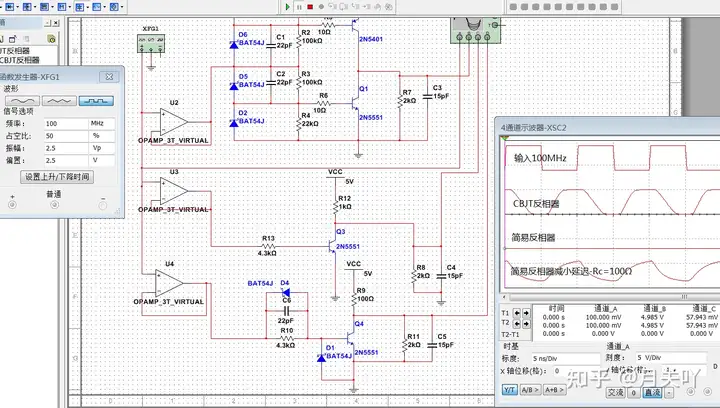The image size is (720, 408).
Task: Select resistor R12 1kΩ
Action: pyautogui.click(x=335, y=207)
